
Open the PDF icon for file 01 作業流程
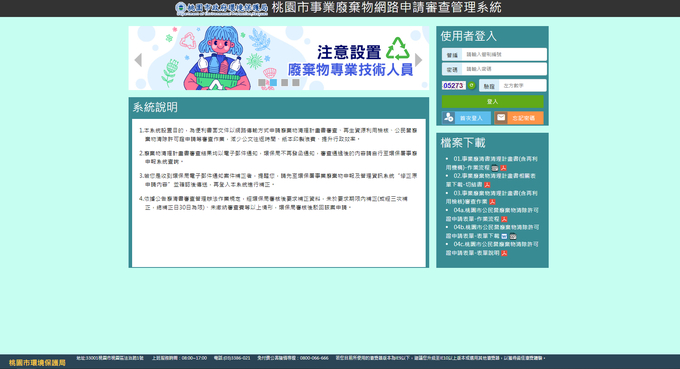tap(503, 168)
